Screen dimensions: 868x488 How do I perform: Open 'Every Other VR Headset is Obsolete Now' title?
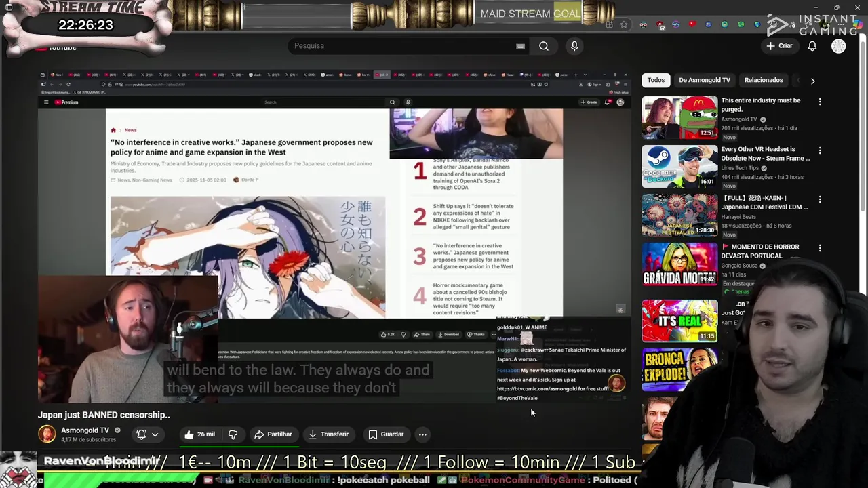(x=766, y=153)
